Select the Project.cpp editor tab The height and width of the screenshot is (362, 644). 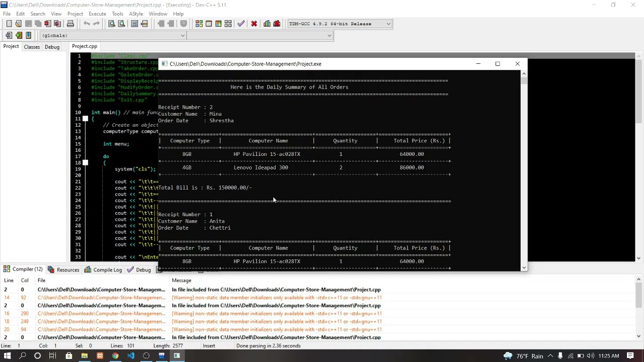coord(85,46)
